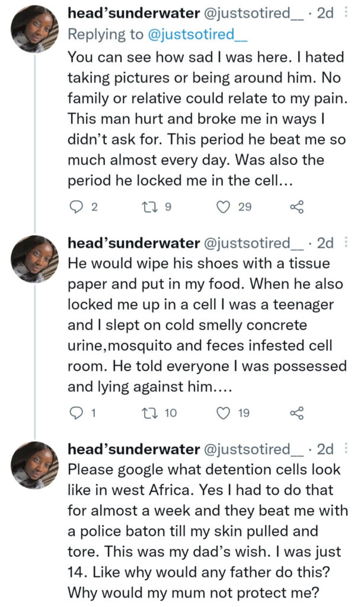The image size is (364, 607).
Task: Share the first tweet about the cell
Action: pos(296,207)
